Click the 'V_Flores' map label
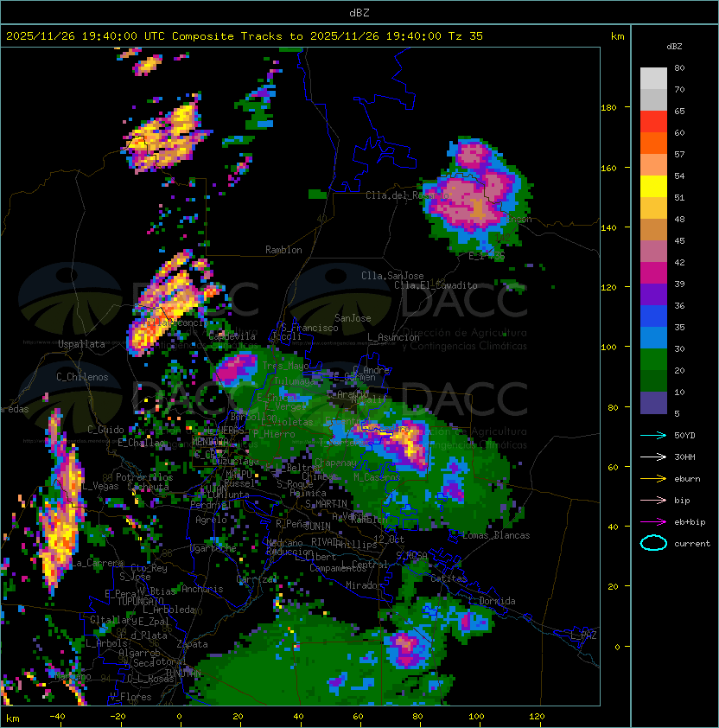This screenshot has height=728, width=719. click(130, 697)
